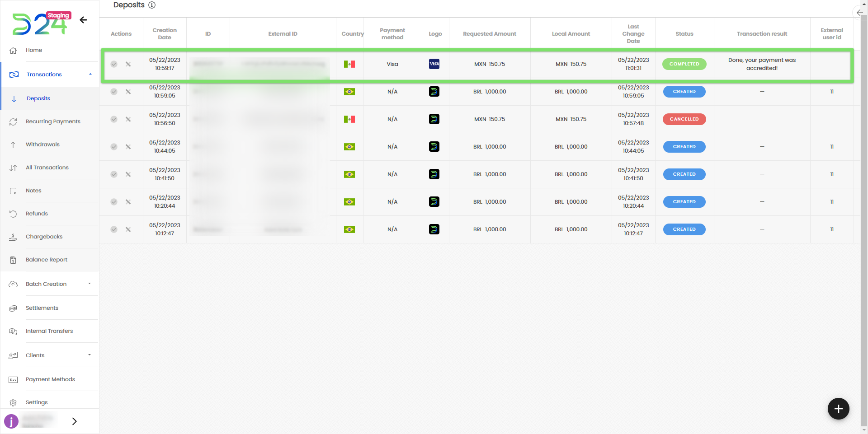Viewport: 868px width, 434px height.
Task: Click the purple user avatar icon
Action: coord(11,421)
